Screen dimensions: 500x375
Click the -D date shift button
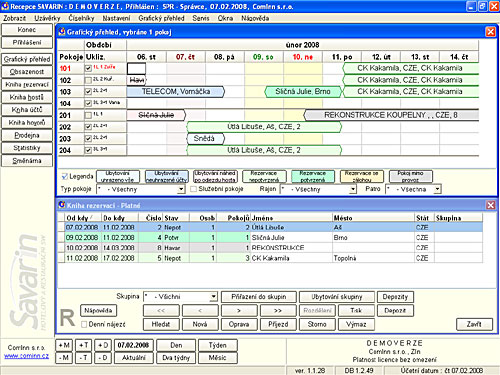click(103, 358)
